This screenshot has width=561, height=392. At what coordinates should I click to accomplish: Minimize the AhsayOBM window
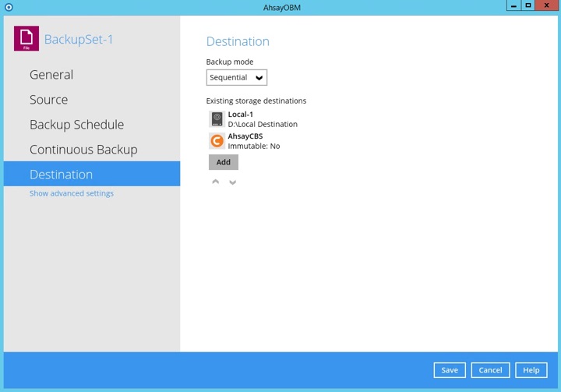(x=513, y=6)
